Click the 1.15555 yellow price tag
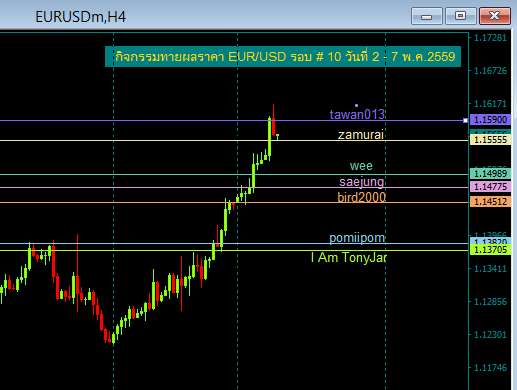 [x=490, y=140]
